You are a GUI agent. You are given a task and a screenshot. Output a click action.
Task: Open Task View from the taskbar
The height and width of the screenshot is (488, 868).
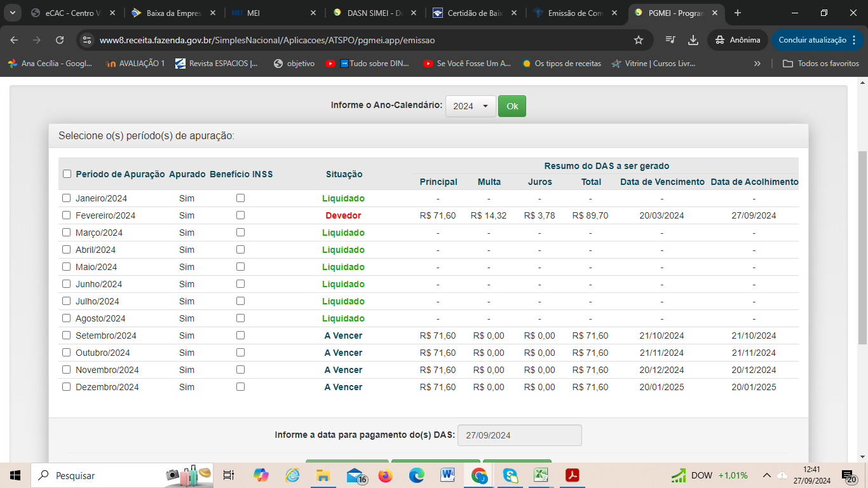(x=229, y=475)
